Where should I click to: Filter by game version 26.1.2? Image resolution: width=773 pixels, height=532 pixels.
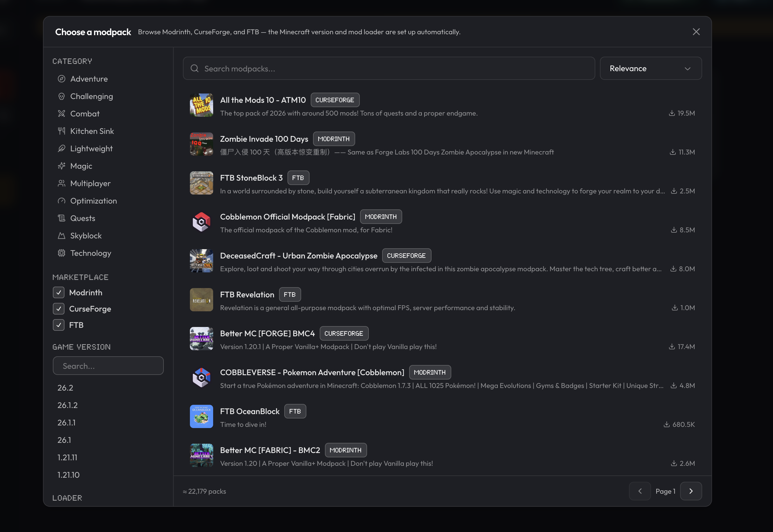click(67, 405)
